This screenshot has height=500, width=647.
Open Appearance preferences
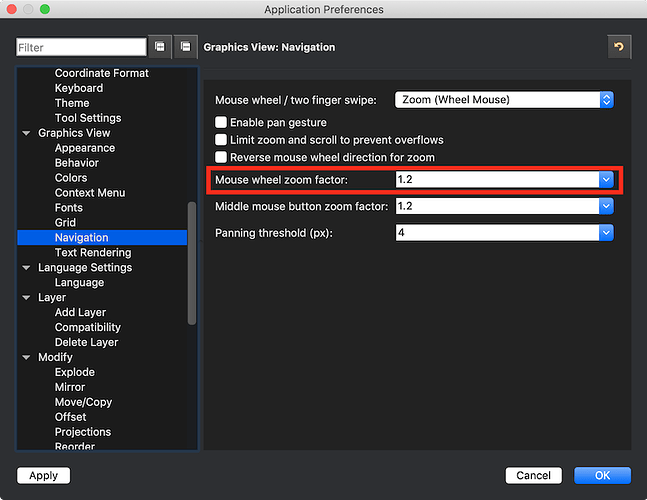[x=85, y=148]
